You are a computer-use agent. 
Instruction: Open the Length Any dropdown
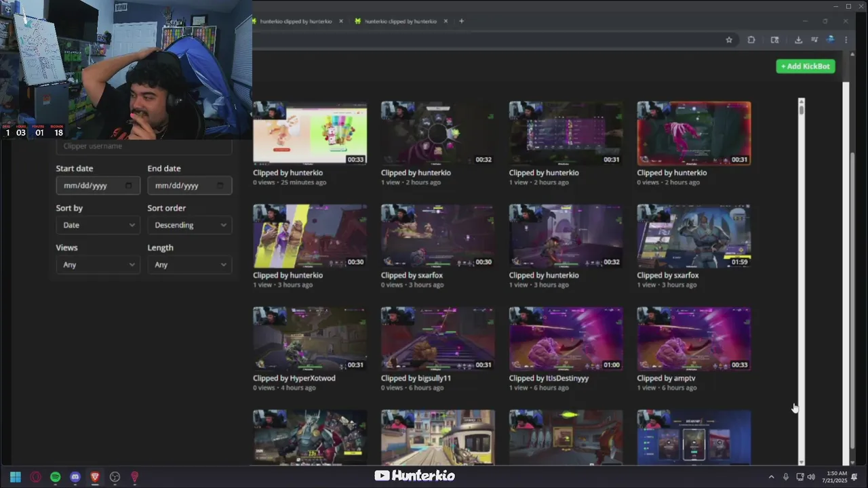tap(189, 265)
